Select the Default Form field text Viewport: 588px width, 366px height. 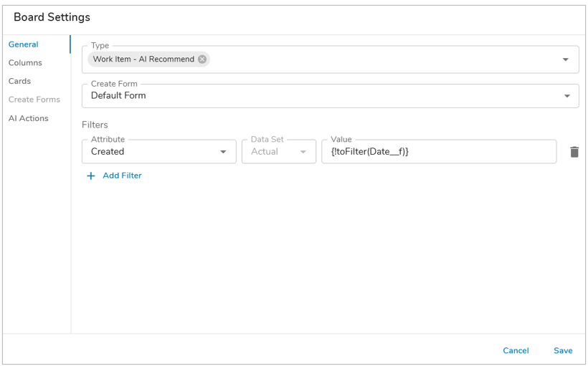coord(118,95)
